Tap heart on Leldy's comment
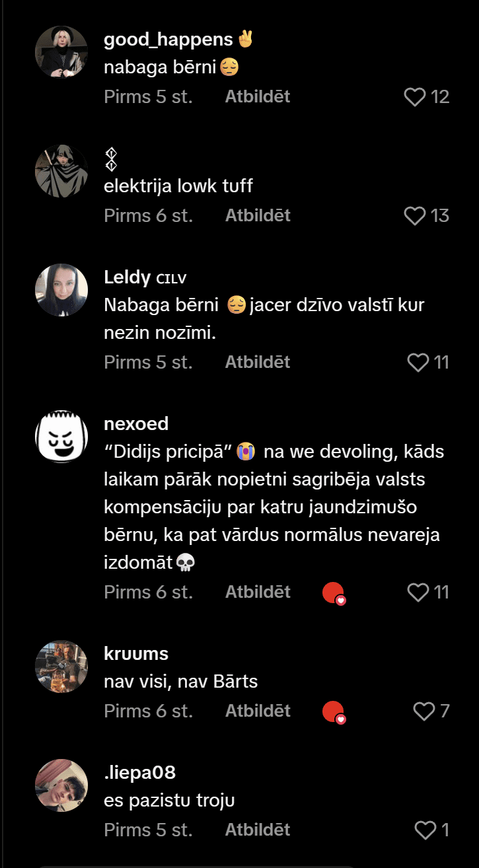 click(x=418, y=363)
